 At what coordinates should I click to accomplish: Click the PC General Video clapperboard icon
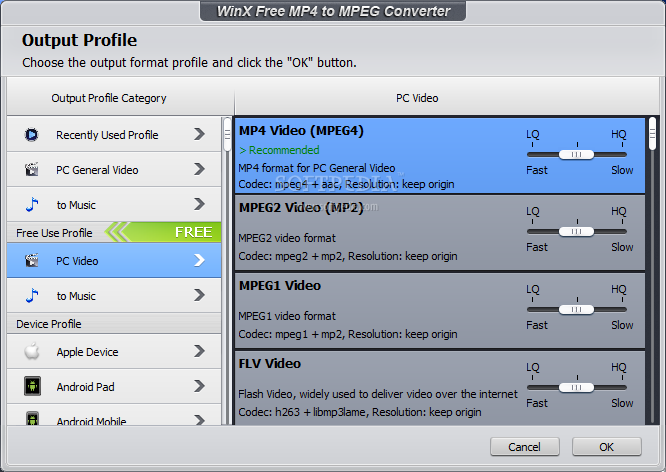coord(32,170)
